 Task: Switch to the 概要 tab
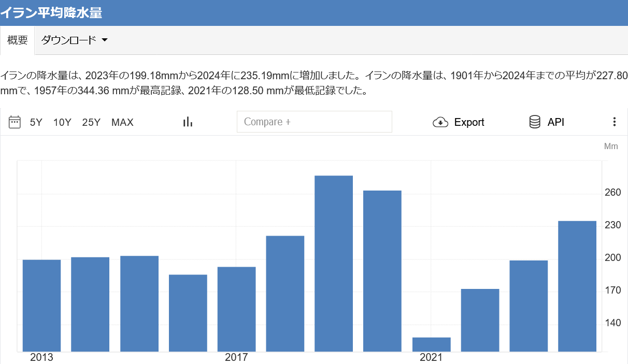[17, 40]
